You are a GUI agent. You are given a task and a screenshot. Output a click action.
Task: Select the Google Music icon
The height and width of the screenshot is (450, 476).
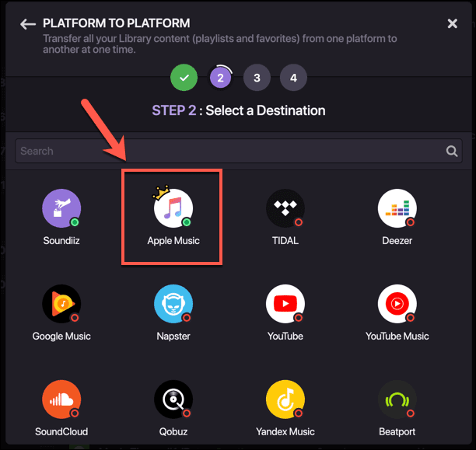click(x=61, y=304)
